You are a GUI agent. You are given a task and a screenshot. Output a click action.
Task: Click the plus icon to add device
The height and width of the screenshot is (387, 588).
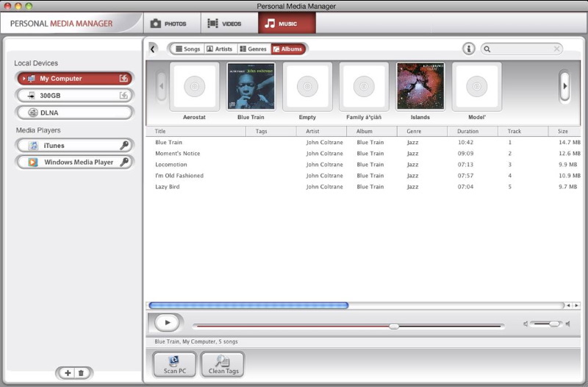click(x=68, y=373)
